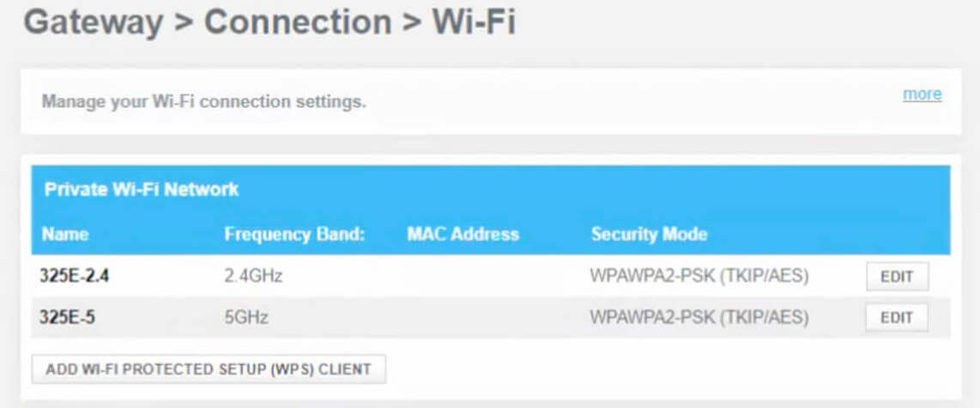This screenshot has width=980, height=408.
Task: Select the 325E-5 network name
Action: click(67, 318)
